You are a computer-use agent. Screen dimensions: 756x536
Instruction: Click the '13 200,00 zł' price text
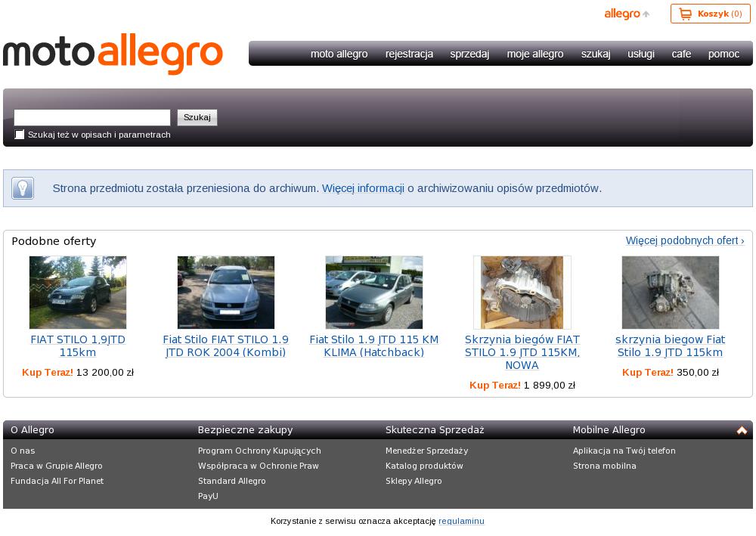(x=105, y=373)
